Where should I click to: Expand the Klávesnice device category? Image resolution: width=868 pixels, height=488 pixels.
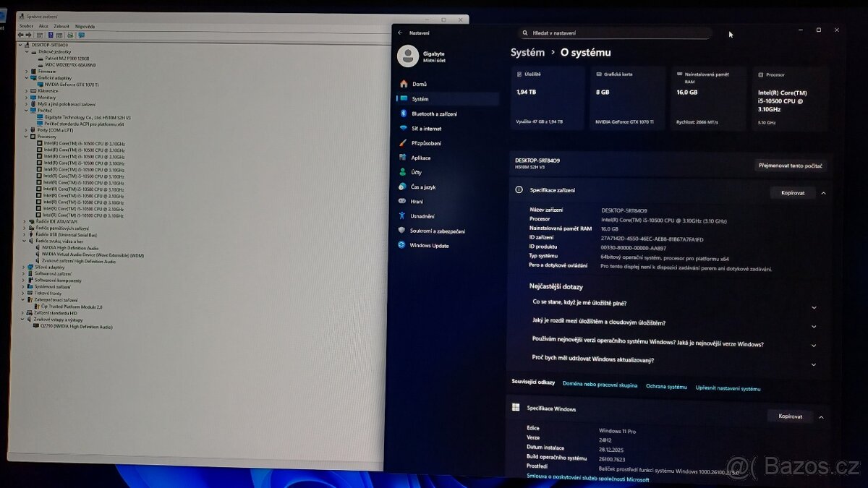pyautogui.click(x=26, y=91)
